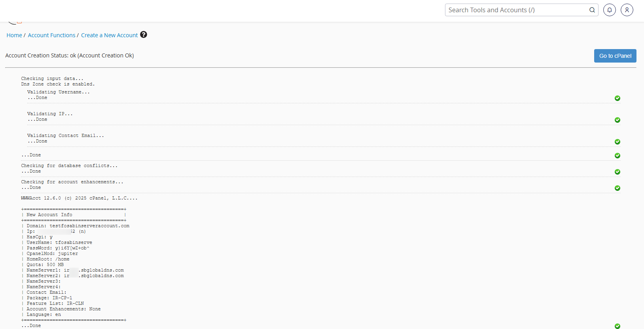The width and height of the screenshot is (644, 329).
Task: Click the Validating Username green check icon
Action: click(x=617, y=98)
